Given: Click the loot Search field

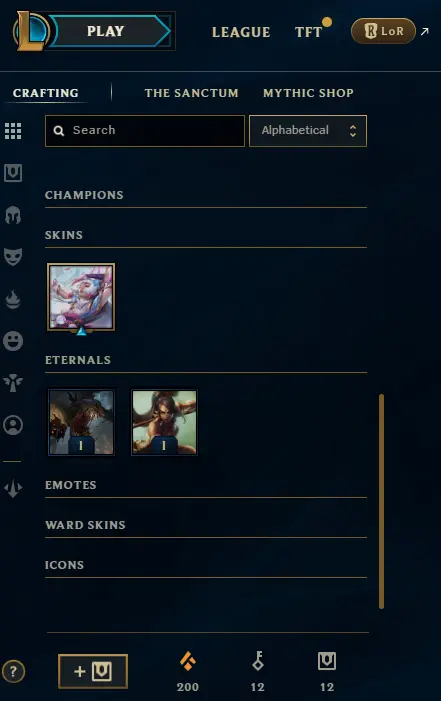Looking at the screenshot, I should click(145, 131).
